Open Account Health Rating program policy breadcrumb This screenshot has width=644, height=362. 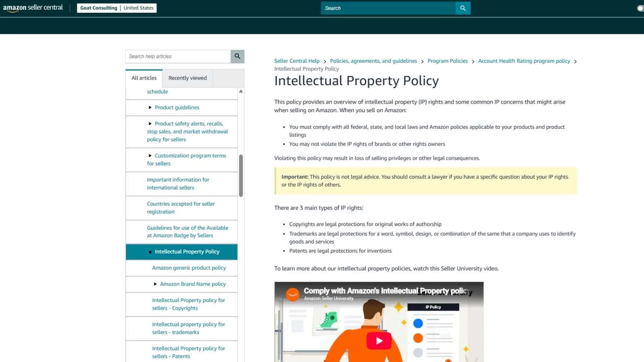coord(524,61)
